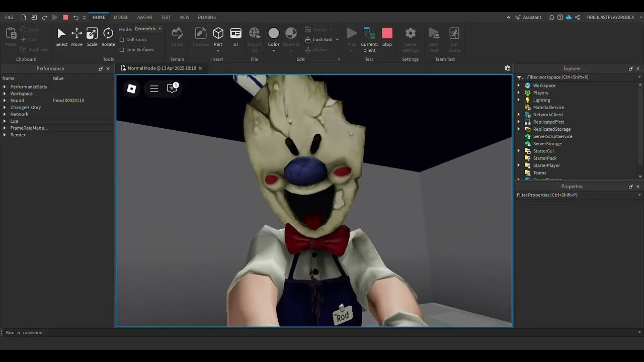Switch Current Client/server view

[x=369, y=40]
